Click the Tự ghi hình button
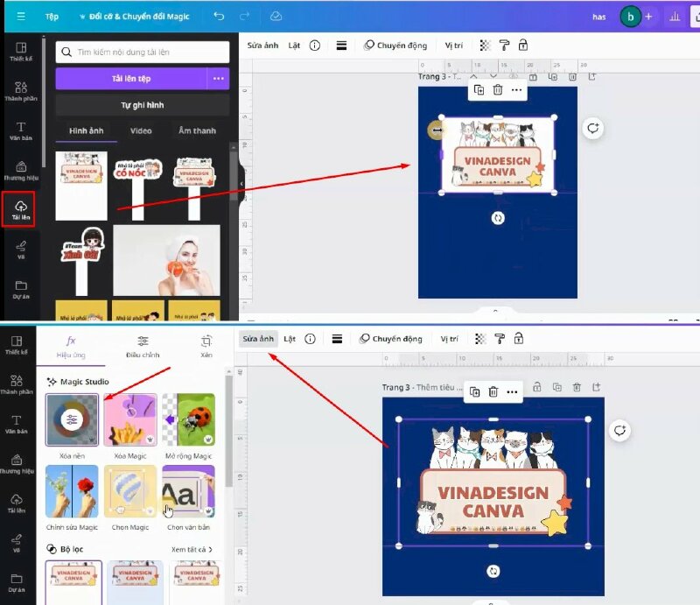 tap(142, 105)
